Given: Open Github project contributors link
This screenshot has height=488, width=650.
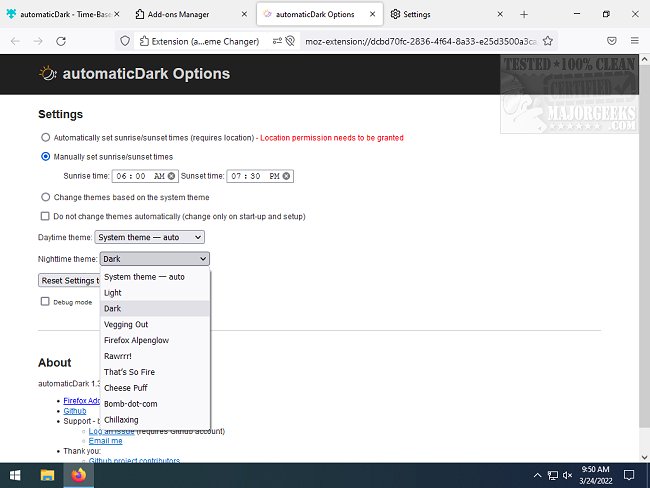Looking at the screenshot, I should pos(134,460).
